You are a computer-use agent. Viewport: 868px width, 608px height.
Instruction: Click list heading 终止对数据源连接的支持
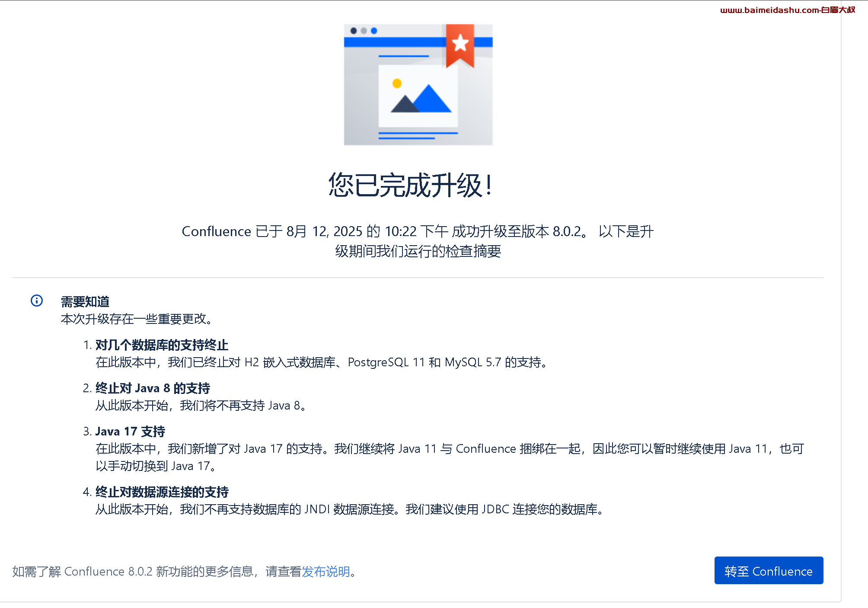pos(162,492)
